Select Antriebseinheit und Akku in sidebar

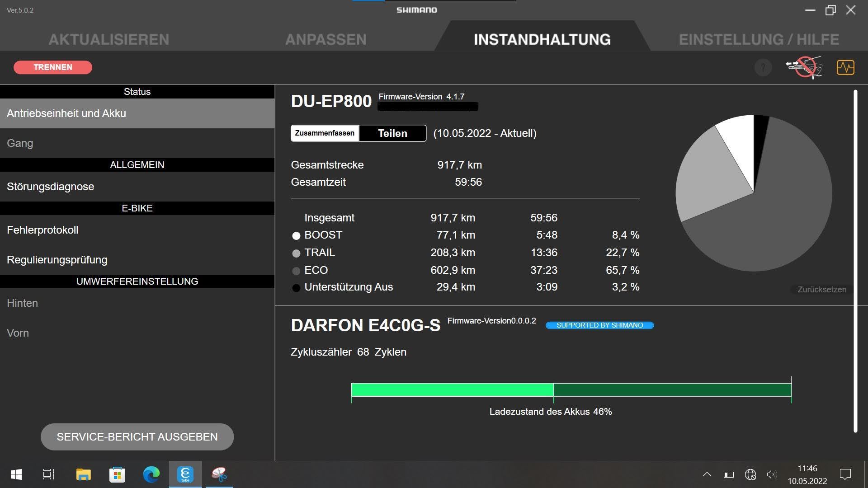tap(137, 113)
